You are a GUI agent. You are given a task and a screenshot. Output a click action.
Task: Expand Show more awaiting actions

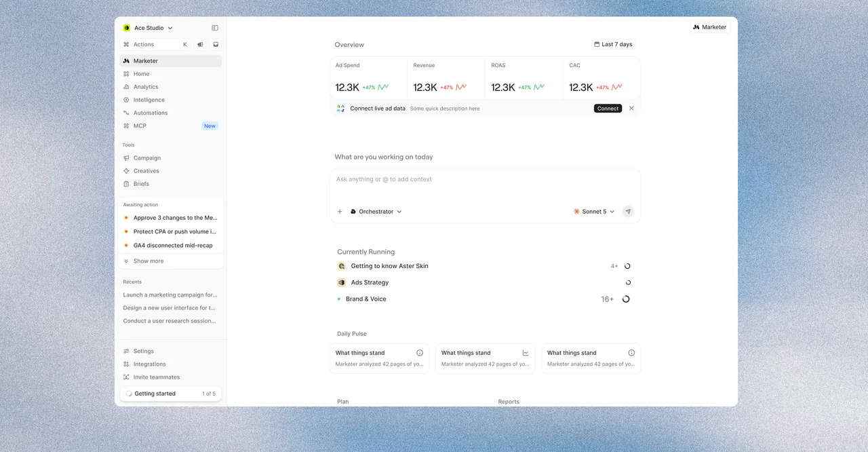[x=171, y=261]
